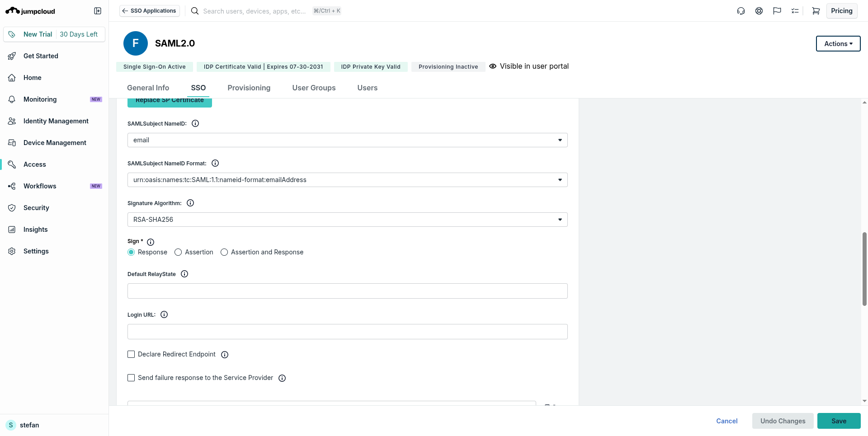Open support headset icon
The height and width of the screenshot is (436, 868).
click(x=741, y=11)
